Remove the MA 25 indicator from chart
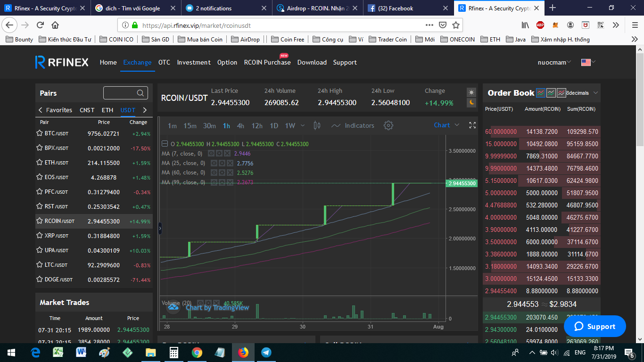 pyautogui.click(x=230, y=163)
